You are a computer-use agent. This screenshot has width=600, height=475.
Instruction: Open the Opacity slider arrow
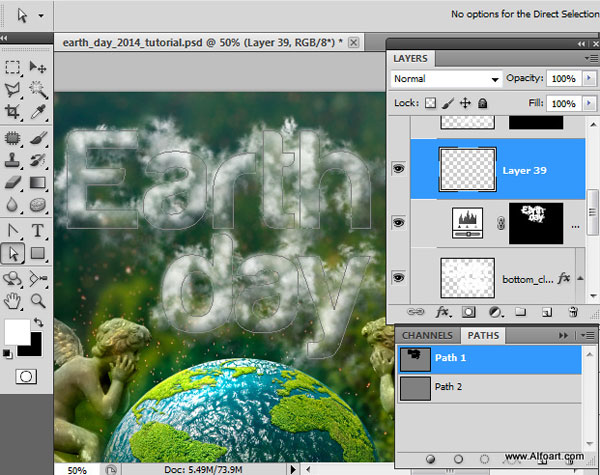point(589,78)
